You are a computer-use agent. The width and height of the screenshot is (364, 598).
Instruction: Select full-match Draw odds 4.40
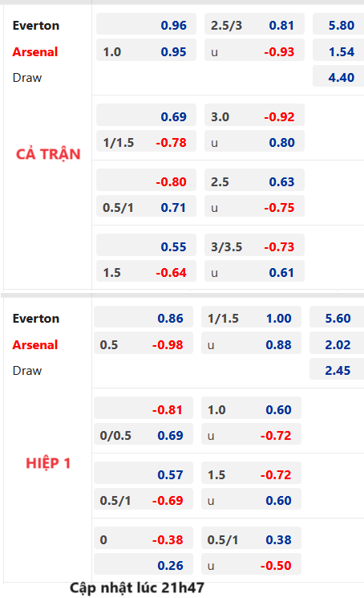point(338,76)
